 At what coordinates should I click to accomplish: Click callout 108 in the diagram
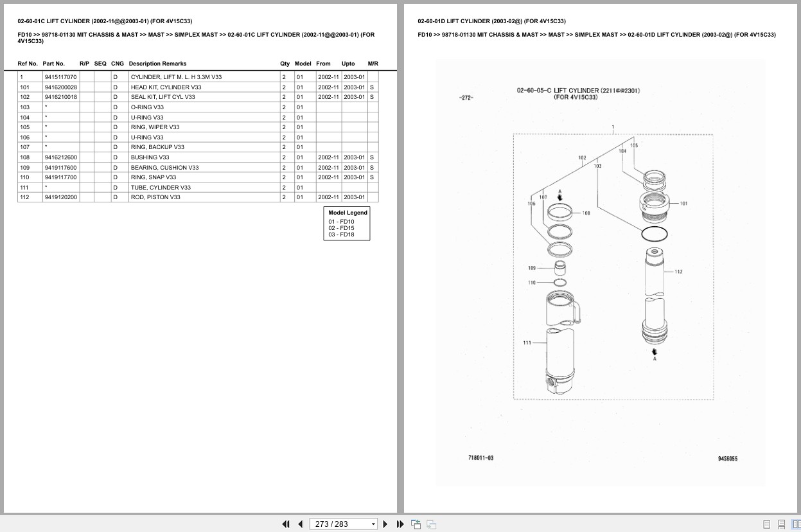586,213
